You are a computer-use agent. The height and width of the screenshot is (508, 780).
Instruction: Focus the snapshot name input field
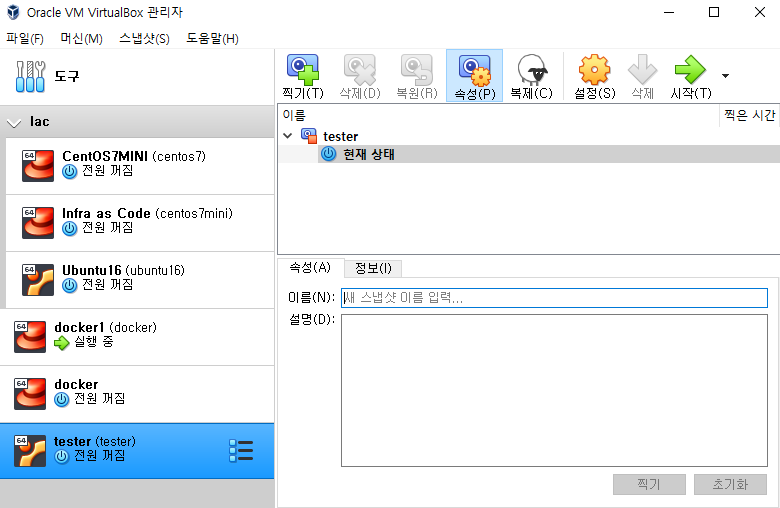pos(554,298)
